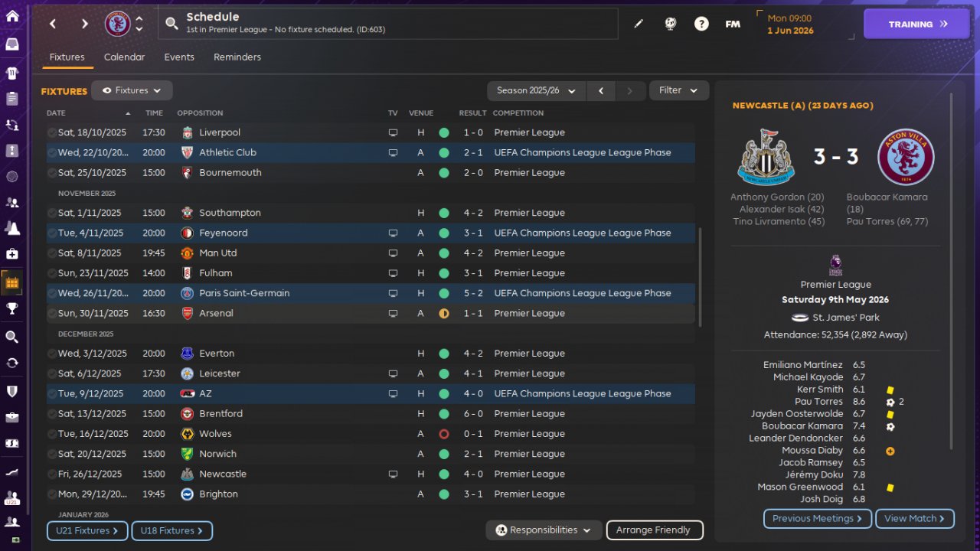980x551 pixels.
Task: Open U21 Fixtures
Action: pyautogui.click(x=87, y=531)
